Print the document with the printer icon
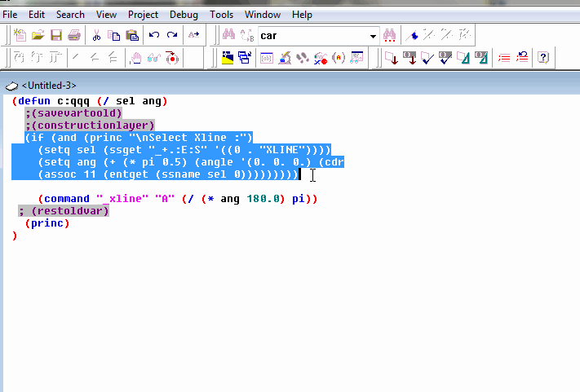 (x=74, y=35)
